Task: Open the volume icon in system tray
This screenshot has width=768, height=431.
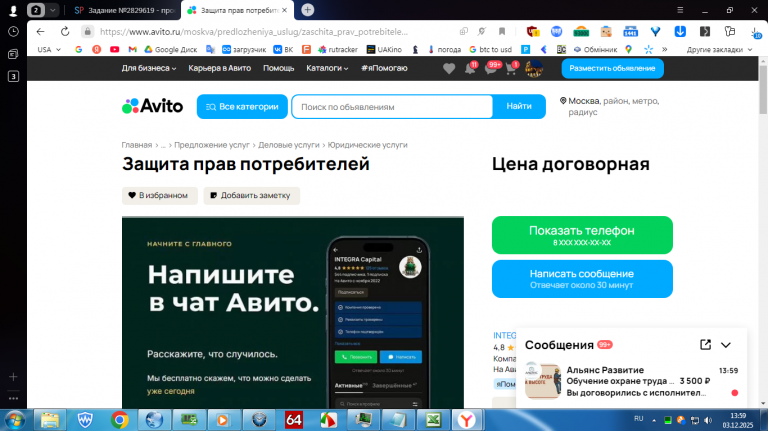Action: coord(708,420)
